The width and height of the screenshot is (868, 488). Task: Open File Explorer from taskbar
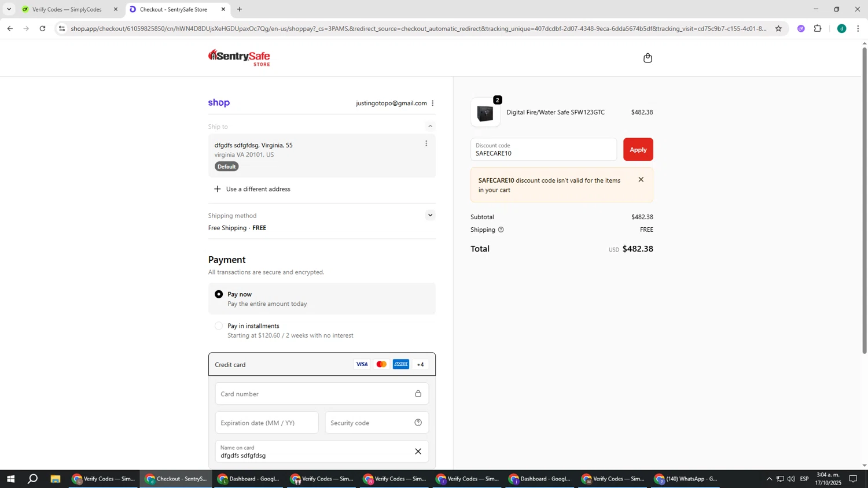click(56, 479)
